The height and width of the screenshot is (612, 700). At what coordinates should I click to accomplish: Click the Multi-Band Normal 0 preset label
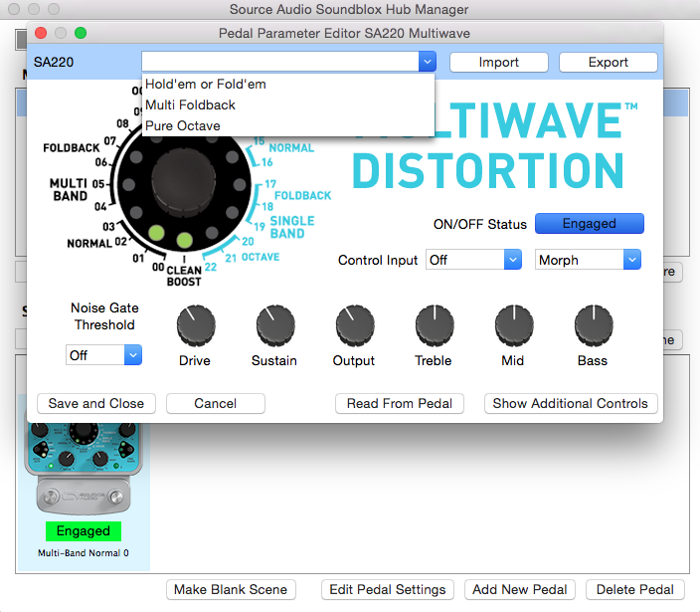[x=84, y=553]
